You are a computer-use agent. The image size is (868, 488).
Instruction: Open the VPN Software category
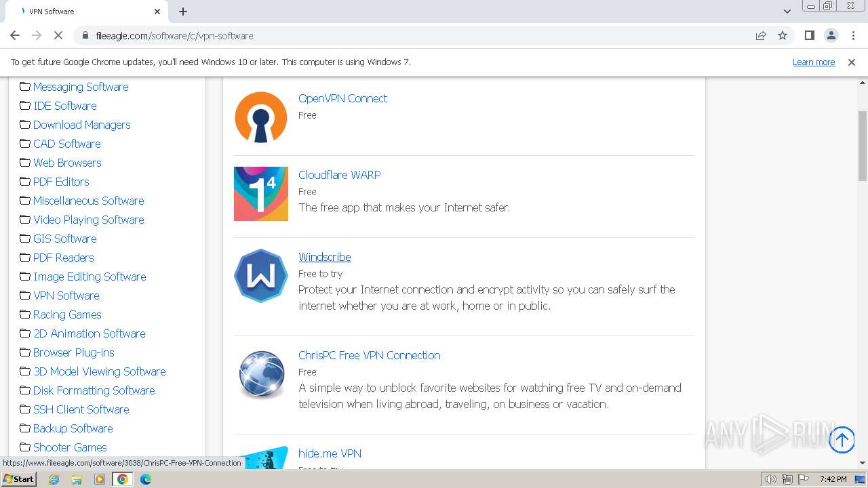click(x=66, y=296)
